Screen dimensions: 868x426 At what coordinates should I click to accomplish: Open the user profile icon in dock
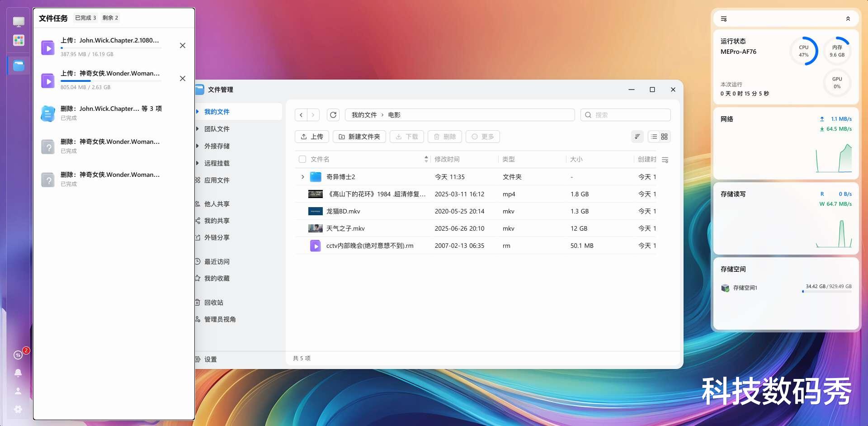(18, 391)
